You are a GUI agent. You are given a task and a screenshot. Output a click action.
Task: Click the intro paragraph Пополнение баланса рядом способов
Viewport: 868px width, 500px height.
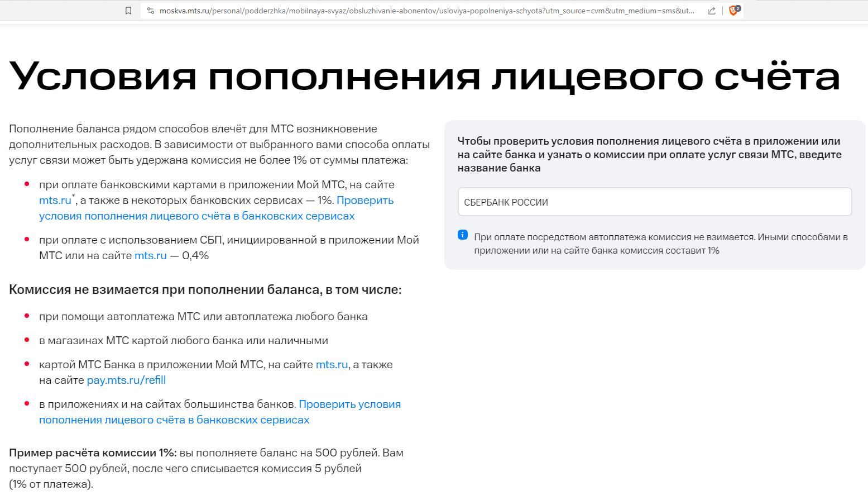click(x=219, y=144)
